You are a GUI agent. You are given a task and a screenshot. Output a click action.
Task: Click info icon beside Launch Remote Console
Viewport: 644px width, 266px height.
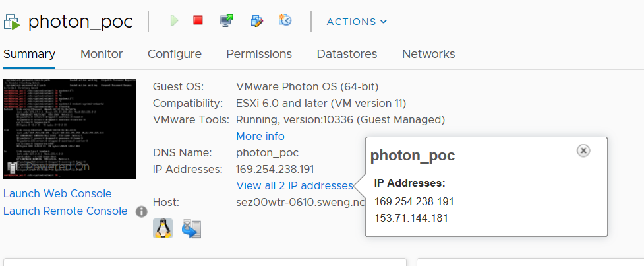tap(141, 212)
